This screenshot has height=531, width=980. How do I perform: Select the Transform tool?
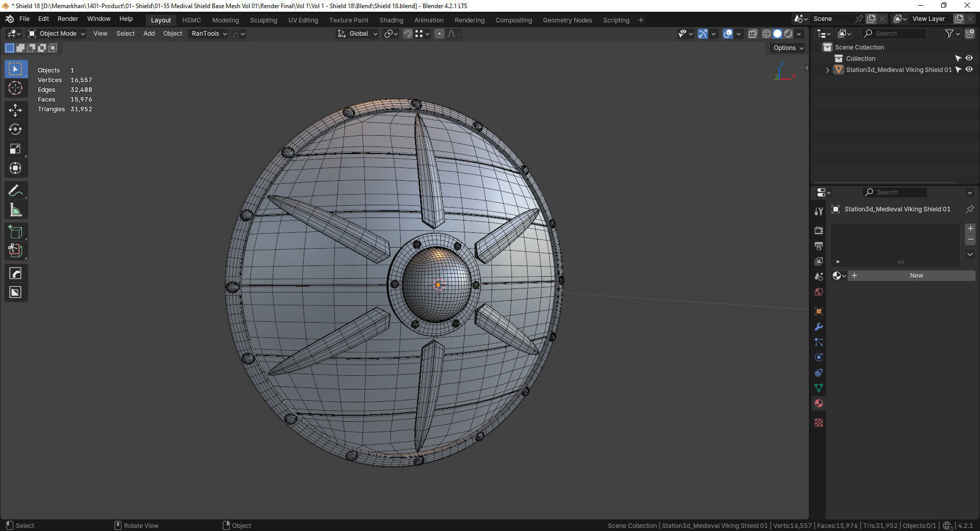16,168
